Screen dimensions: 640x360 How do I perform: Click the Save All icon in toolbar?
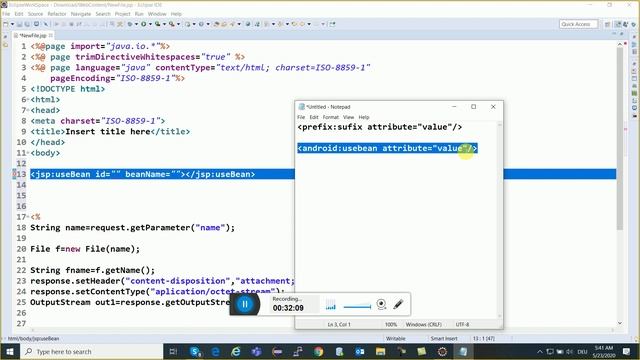pos(27,24)
